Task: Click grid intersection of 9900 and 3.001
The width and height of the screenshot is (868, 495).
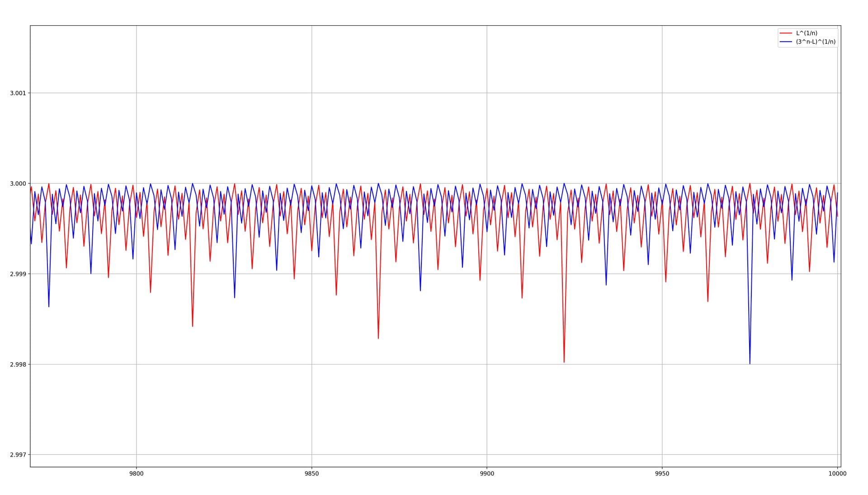Action: pos(487,93)
